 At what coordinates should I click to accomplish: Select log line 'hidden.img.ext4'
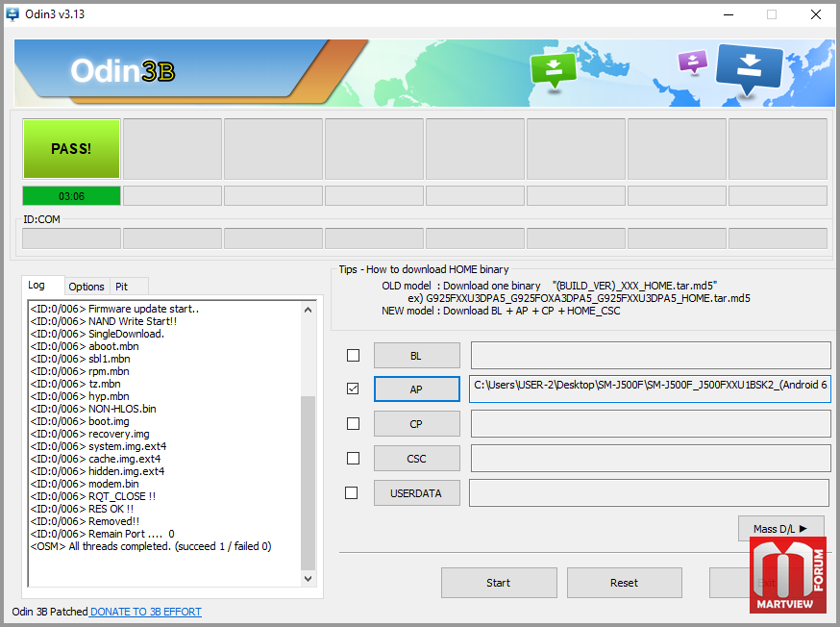point(97,471)
